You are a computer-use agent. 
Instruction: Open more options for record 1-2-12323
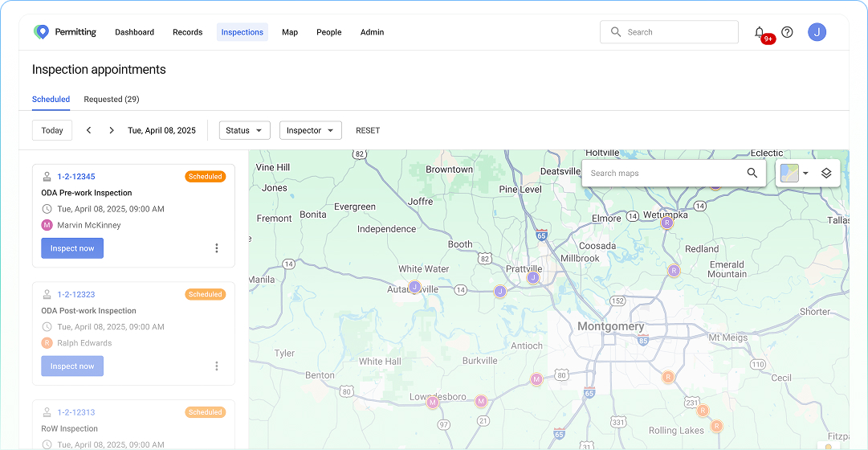coord(217,366)
